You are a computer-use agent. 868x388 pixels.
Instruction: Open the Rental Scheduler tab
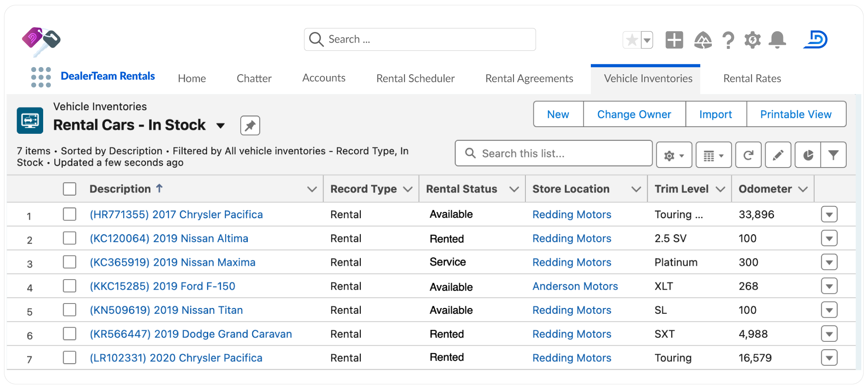click(x=416, y=79)
